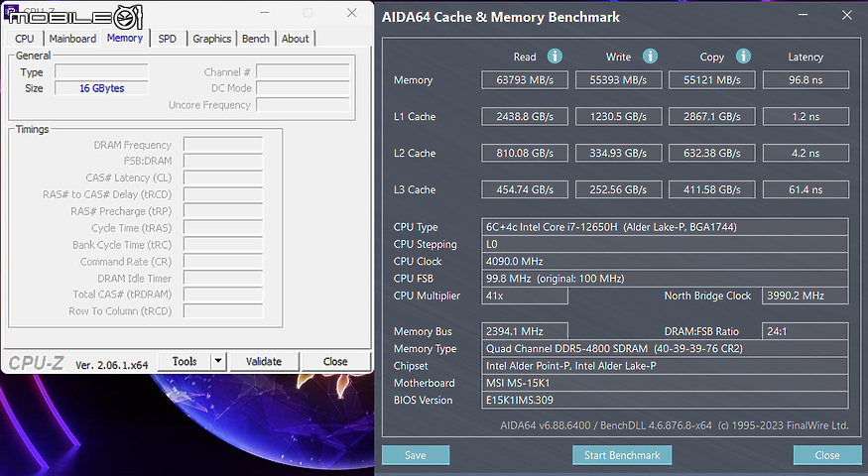The image size is (868, 476).
Task: Expand the Tools dropdown arrow
Action: point(218,361)
